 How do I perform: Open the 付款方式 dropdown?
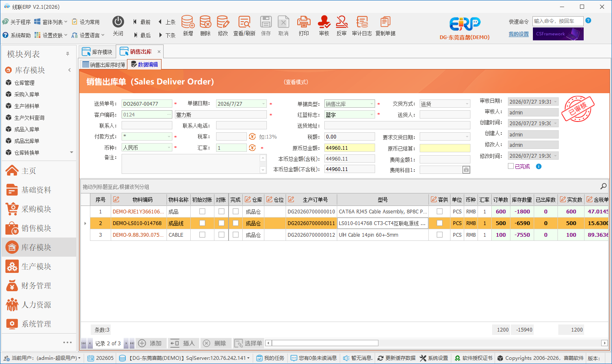(x=169, y=136)
